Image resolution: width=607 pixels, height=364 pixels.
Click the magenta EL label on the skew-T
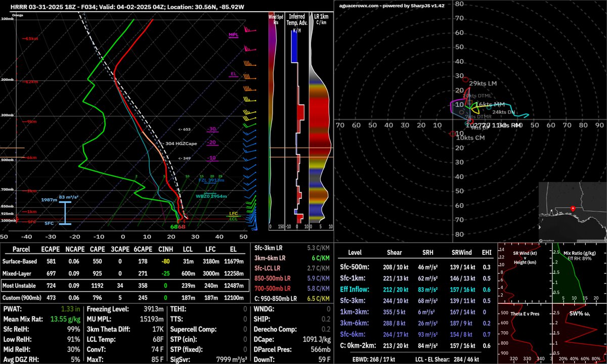coord(234,74)
